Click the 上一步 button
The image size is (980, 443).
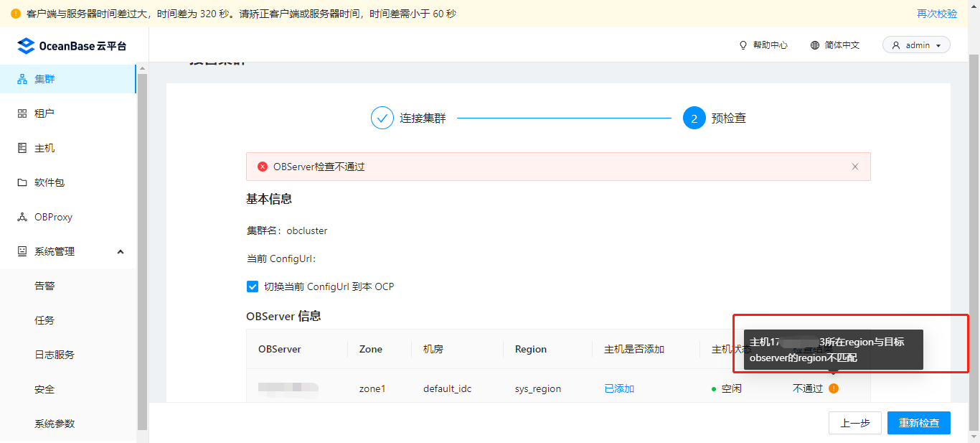point(855,423)
